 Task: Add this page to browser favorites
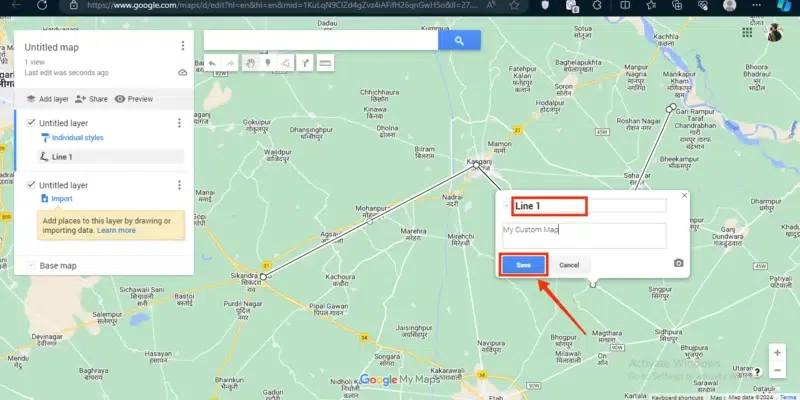(x=514, y=5)
